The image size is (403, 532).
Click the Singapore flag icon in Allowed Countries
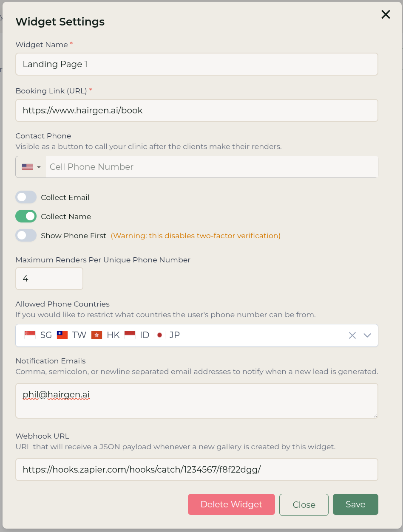point(29,335)
